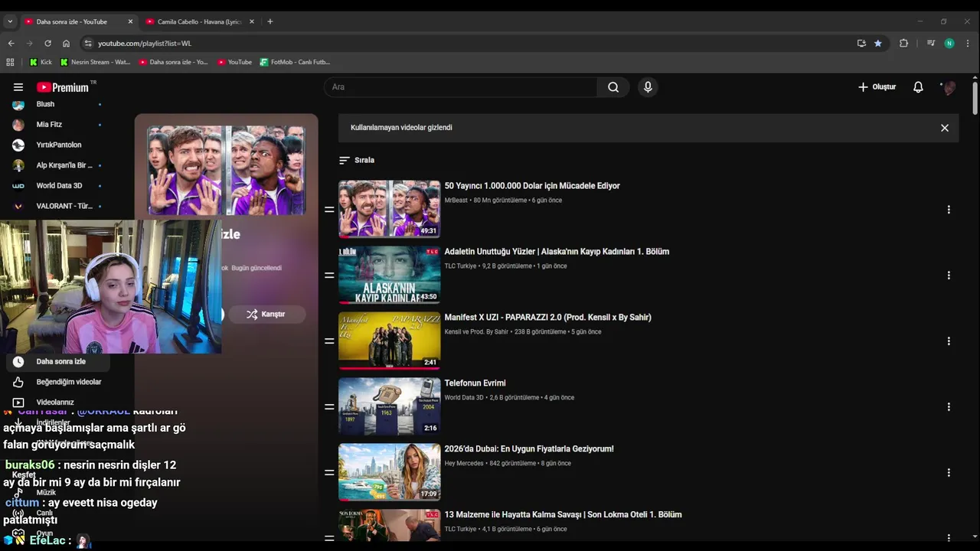
Task: Grab reorder handle of '2026'da Dubai' video
Action: 329,473
